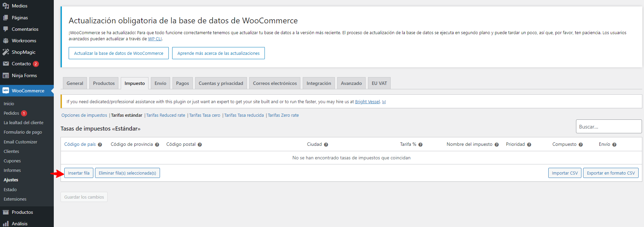Click help icon beside Código de provincia
Viewport: 644px width, 227px height.
(x=157, y=144)
